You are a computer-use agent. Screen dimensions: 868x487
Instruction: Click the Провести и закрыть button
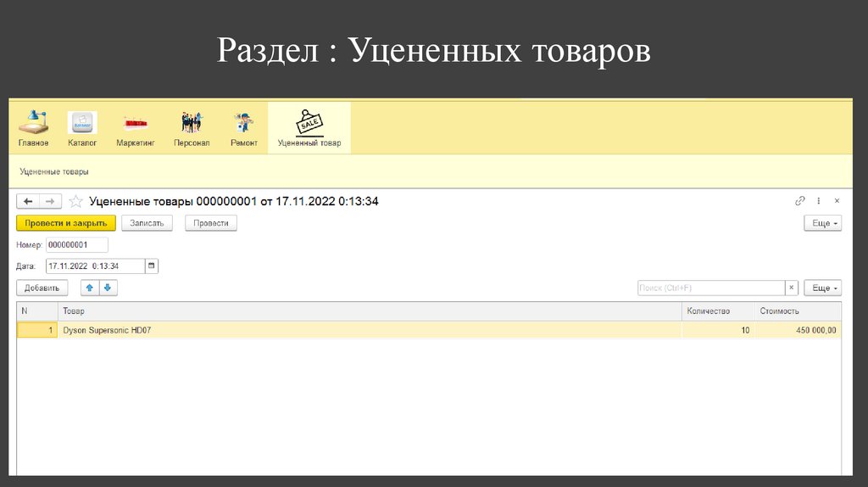(66, 223)
